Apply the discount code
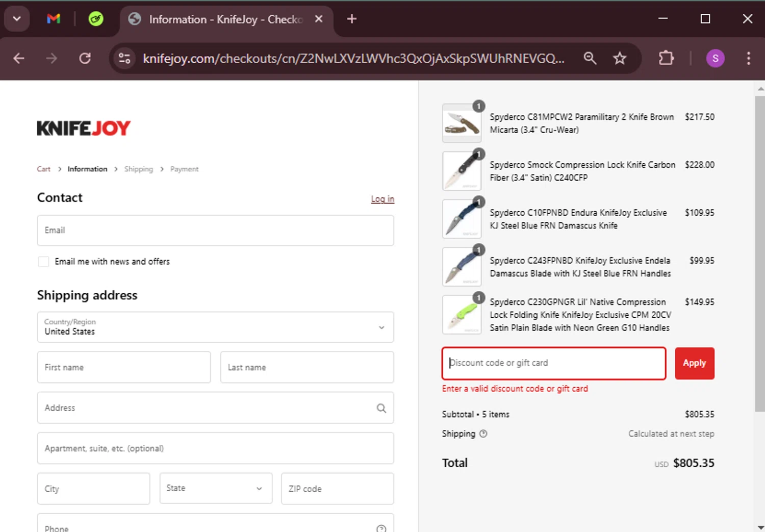 coord(695,363)
